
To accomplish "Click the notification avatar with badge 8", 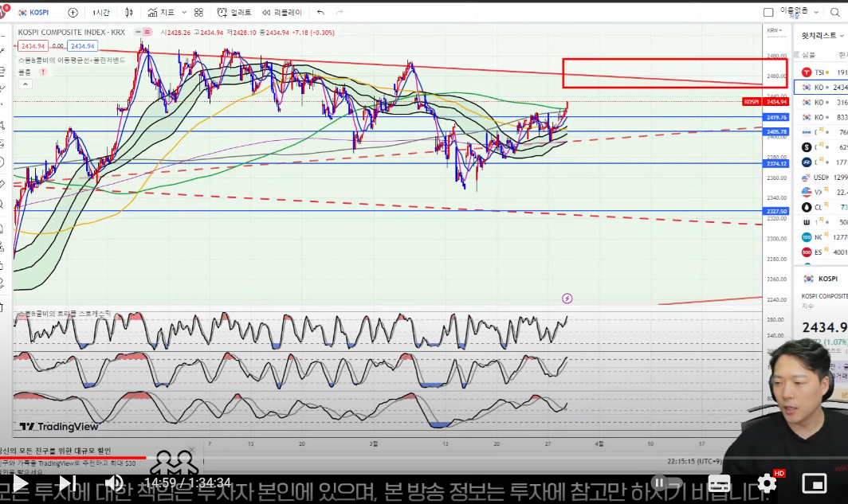I will [x=4, y=11].
